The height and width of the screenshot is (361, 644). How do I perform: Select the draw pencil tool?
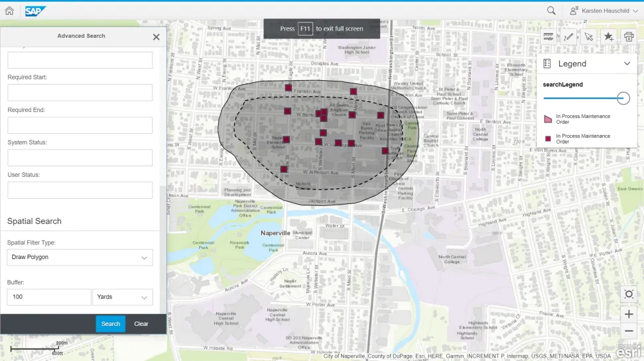click(x=568, y=36)
